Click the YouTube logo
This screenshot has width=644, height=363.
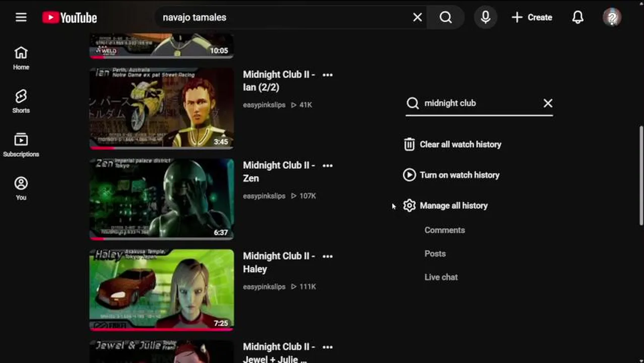(70, 18)
